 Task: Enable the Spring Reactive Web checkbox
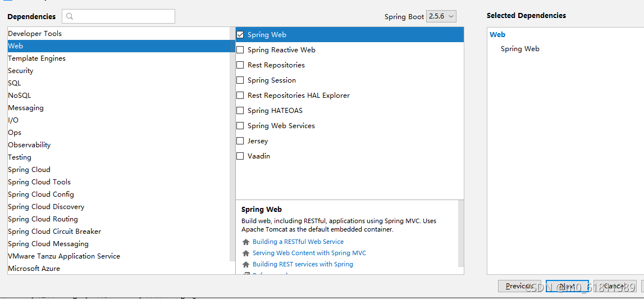[x=240, y=50]
